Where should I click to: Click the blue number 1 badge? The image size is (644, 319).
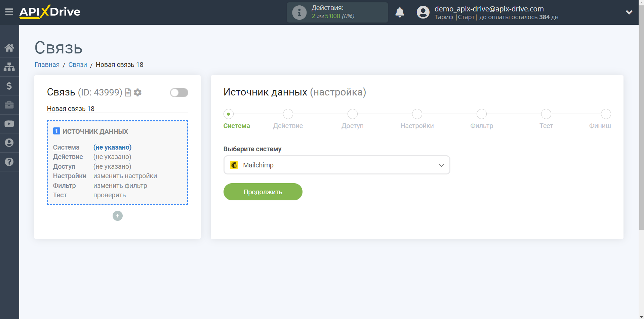click(56, 131)
